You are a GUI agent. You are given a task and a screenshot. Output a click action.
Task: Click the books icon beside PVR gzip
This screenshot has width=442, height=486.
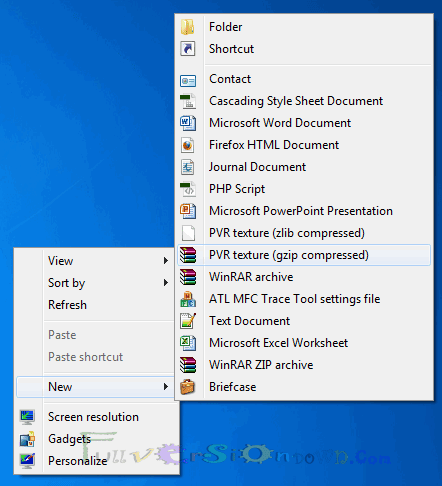pyautogui.click(x=188, y=255)
